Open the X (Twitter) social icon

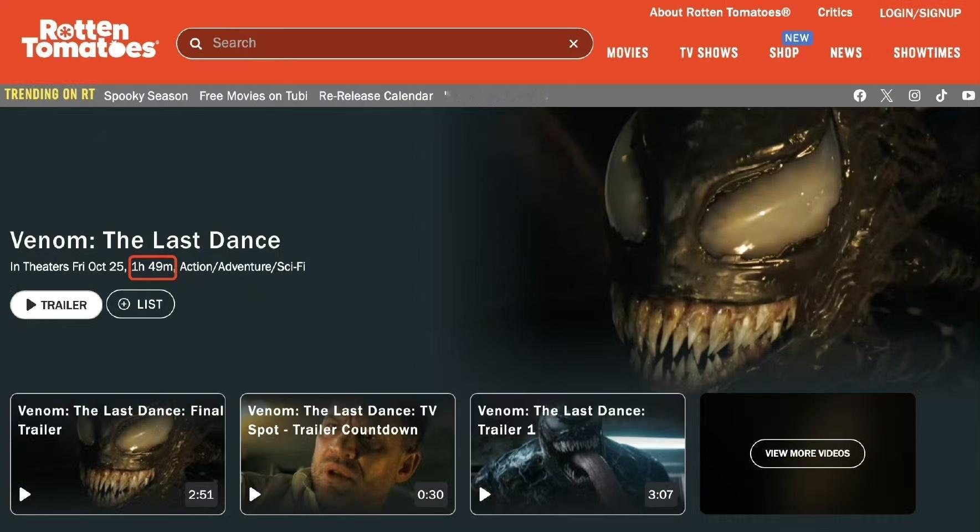886,96
